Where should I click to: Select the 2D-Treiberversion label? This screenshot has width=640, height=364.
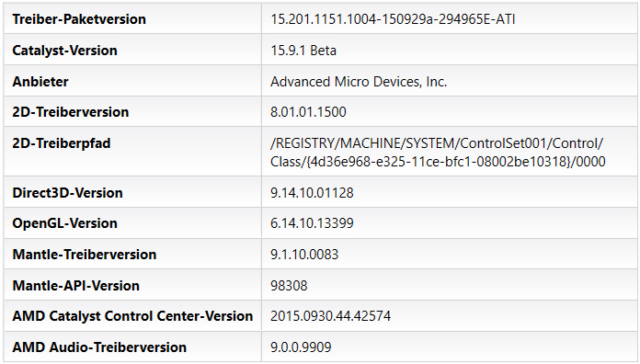(x=70, y=112)
